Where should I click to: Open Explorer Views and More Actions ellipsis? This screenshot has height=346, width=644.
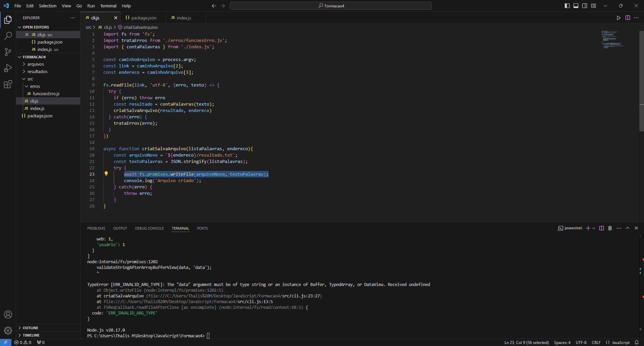72,18
